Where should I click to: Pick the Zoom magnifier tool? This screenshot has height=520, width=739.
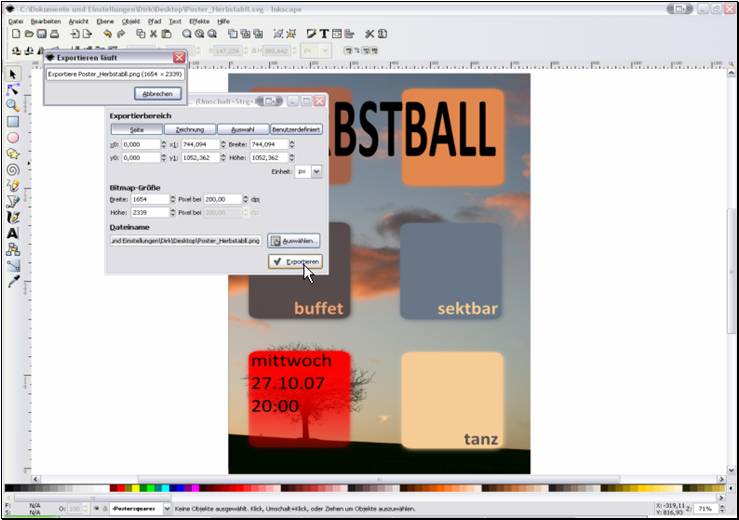click(13, 105)
